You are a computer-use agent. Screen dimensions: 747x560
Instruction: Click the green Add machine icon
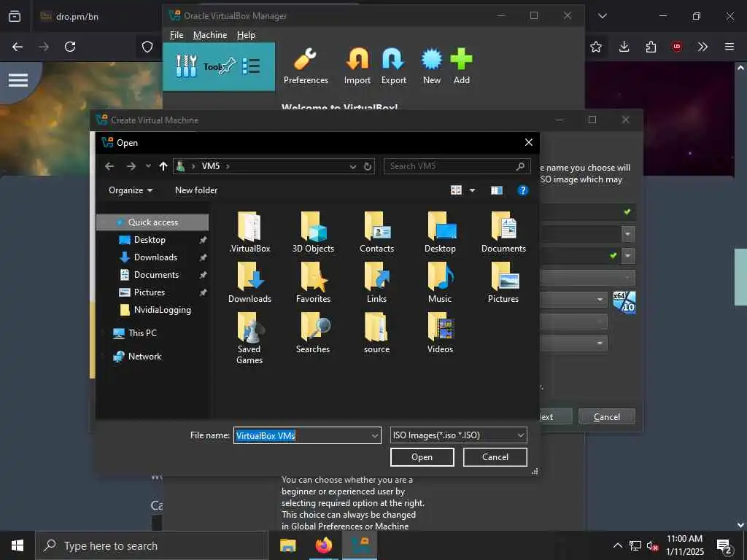click(462, 66)
